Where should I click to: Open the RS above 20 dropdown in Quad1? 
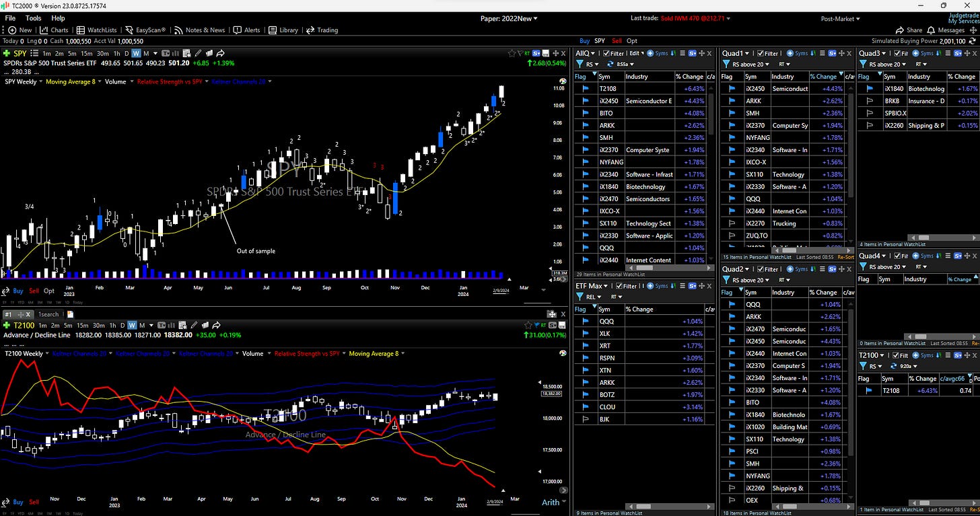pos(751,64)
